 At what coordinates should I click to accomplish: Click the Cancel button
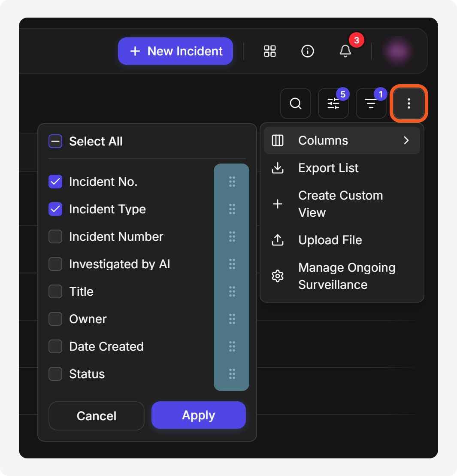tap(97, 416)
